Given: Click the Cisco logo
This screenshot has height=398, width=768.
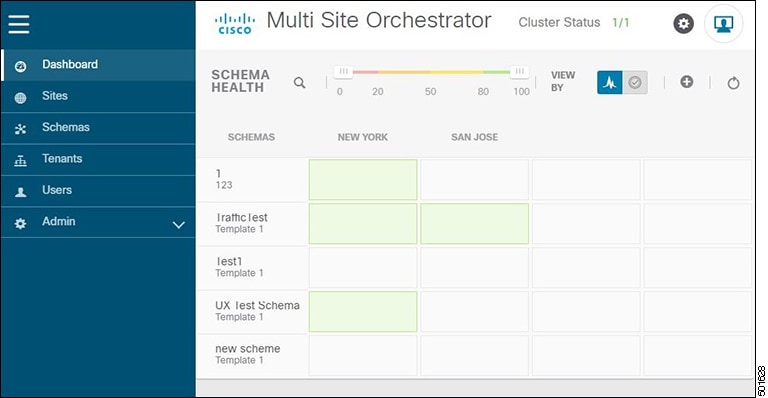Looking at the screenshot, I should coord(235,23).
